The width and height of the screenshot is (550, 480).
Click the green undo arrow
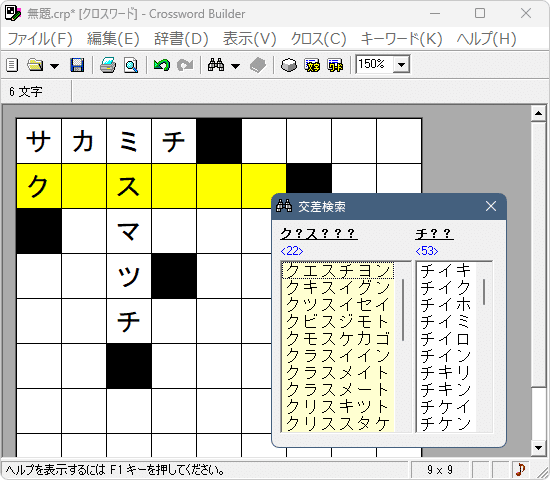tap(162, 65)
